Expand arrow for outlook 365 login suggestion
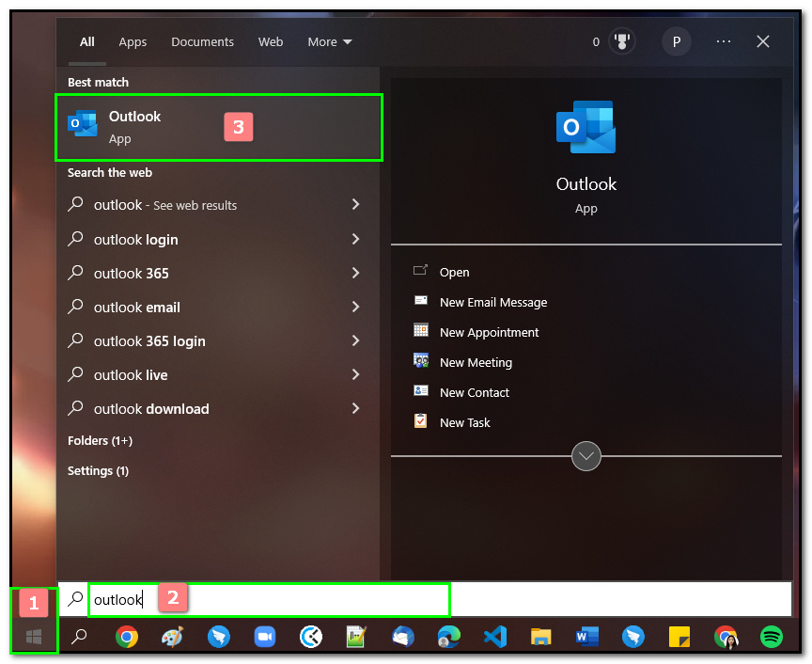Viewport: 812px width, 664px height. [356, 340]
